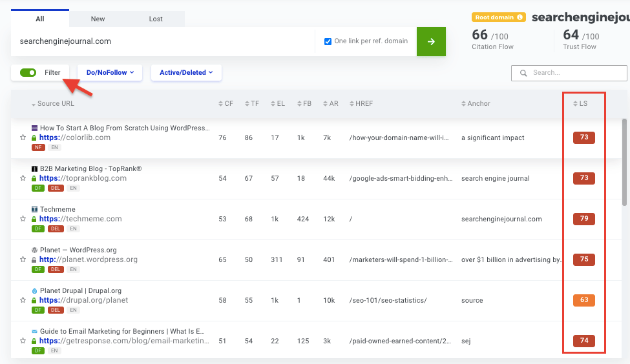
Task: Open the getresponse.com email-marketing link
Action: click(124, 341)
